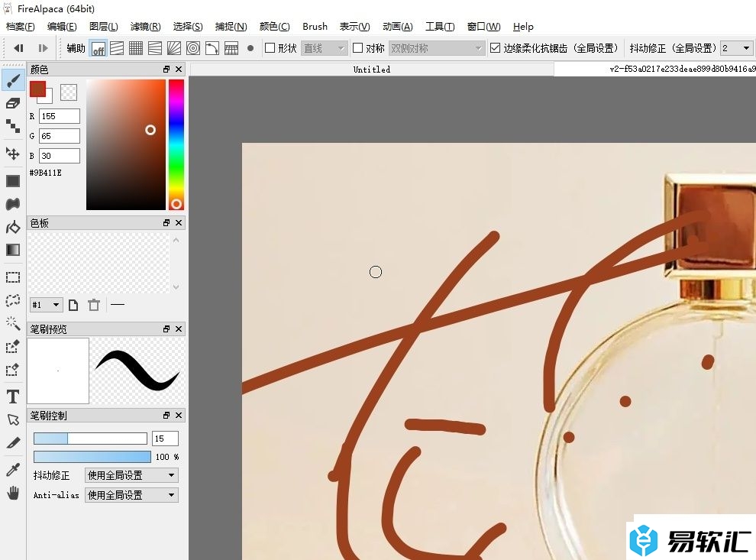The width and height of the screenshot is (756, 560).
Task: Select the Move tool
Action: (x=13, y=154)
